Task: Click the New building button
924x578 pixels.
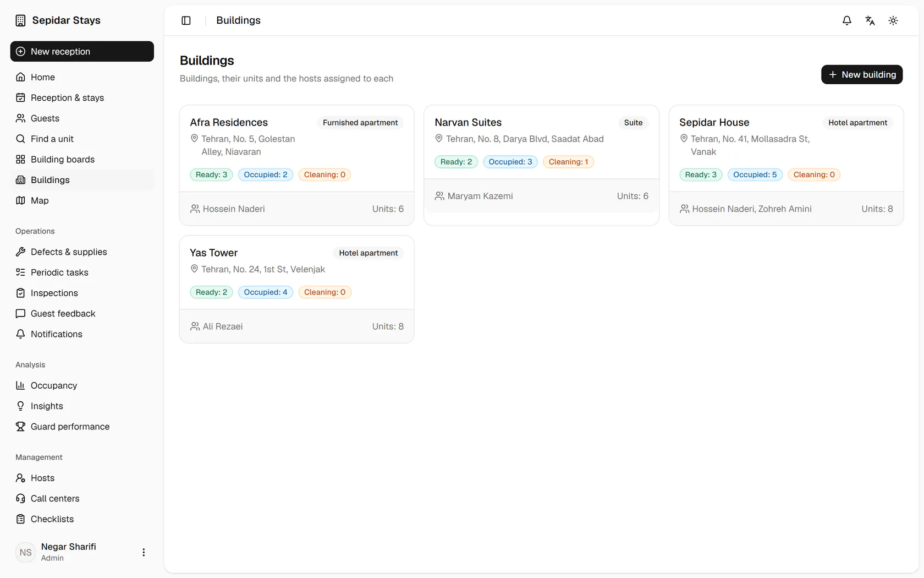Action: 862,74
